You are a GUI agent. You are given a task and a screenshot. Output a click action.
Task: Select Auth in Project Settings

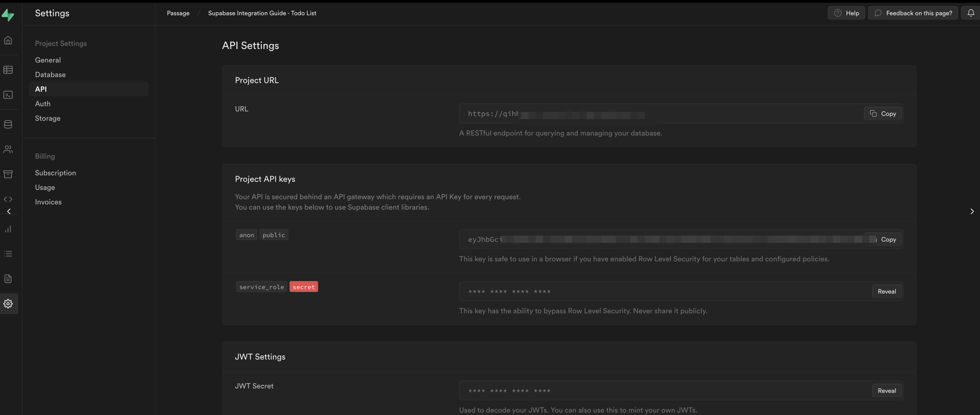43,104
